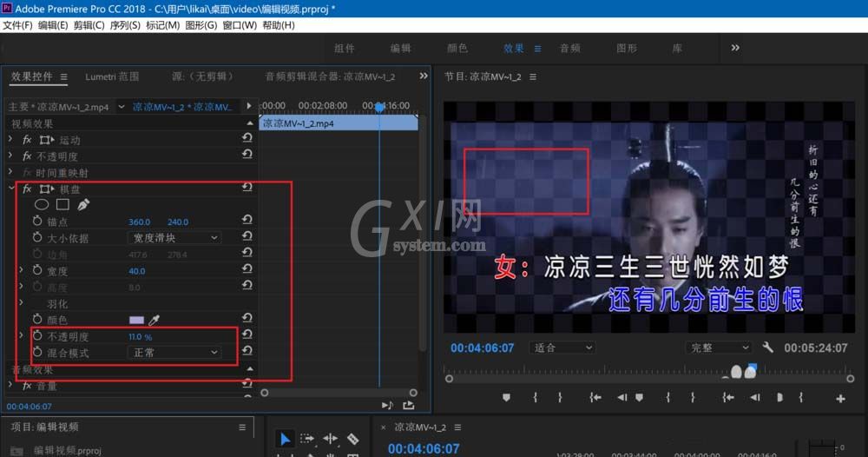
Task: Switch to the Lumetri 范围 tab
Action: [x=112, y=77]
